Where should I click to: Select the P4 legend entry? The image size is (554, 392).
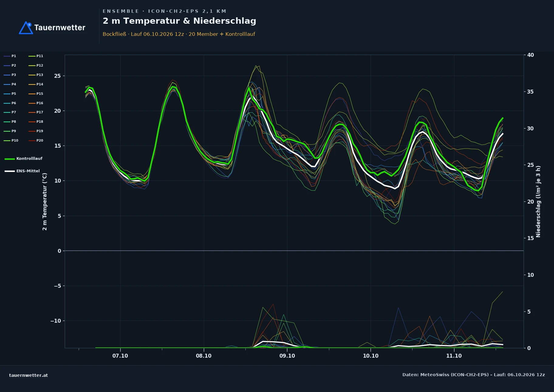(x=10, y=84)
